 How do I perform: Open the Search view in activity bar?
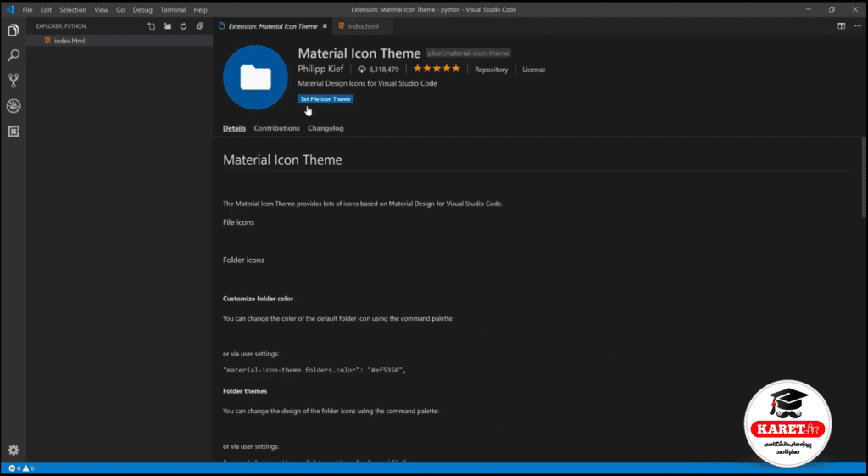[14, 55]
